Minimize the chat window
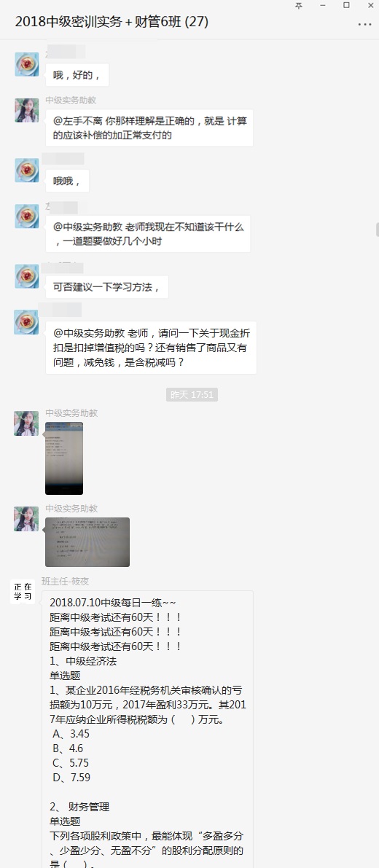The height and width of the screenshot is (868, 379). tap(323, 6)
